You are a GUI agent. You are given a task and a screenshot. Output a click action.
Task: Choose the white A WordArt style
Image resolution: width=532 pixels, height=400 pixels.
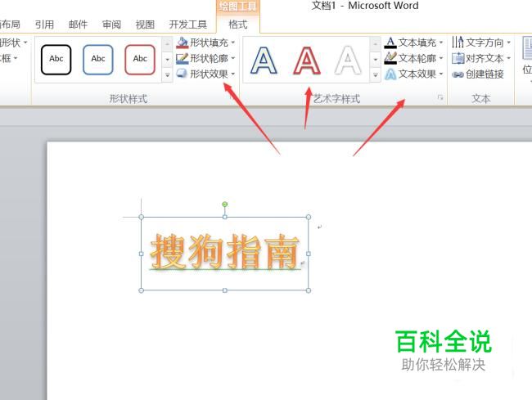(348, 61)
